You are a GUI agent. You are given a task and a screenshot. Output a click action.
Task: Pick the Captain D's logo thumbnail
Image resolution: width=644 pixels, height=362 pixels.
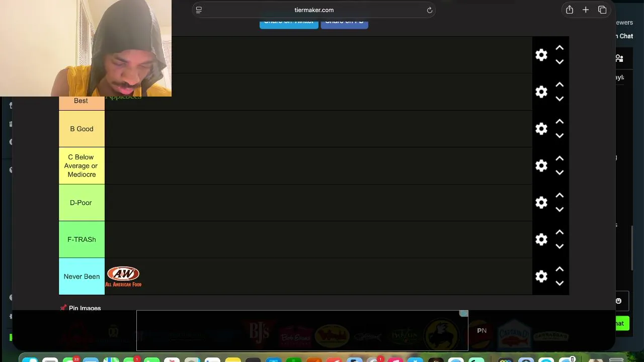click(x=514, y=334)
